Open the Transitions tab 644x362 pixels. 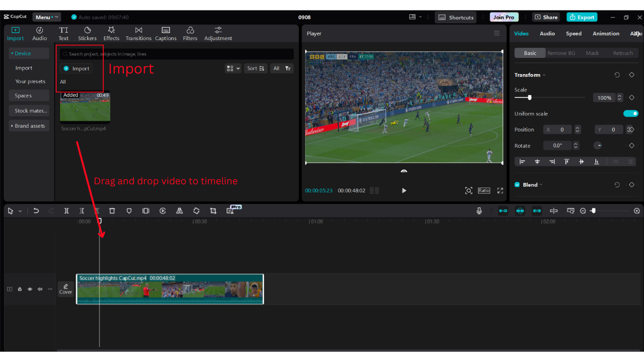[x=138, y=34]
